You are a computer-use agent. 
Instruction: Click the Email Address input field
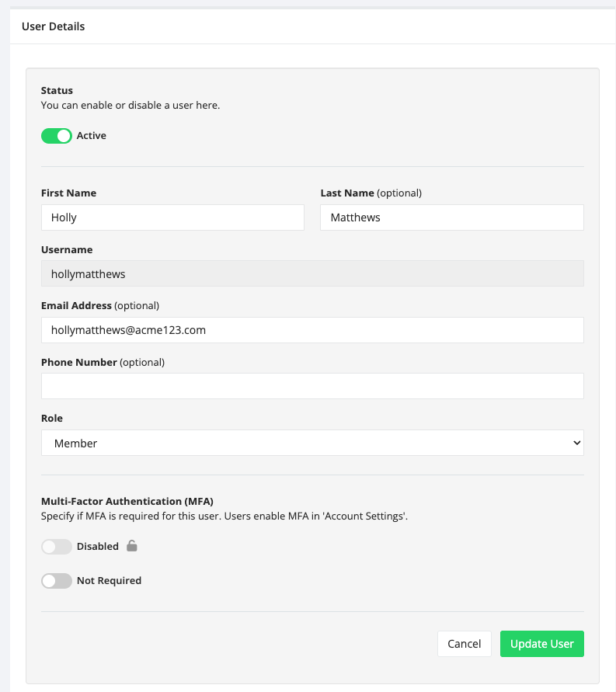tap(312, 330)
